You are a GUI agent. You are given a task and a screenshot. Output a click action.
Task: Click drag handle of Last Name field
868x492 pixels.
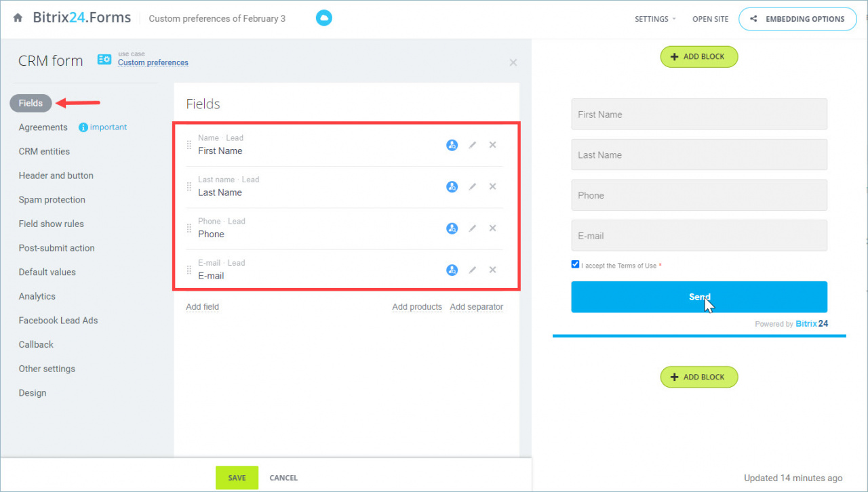[x=189, y=186]
